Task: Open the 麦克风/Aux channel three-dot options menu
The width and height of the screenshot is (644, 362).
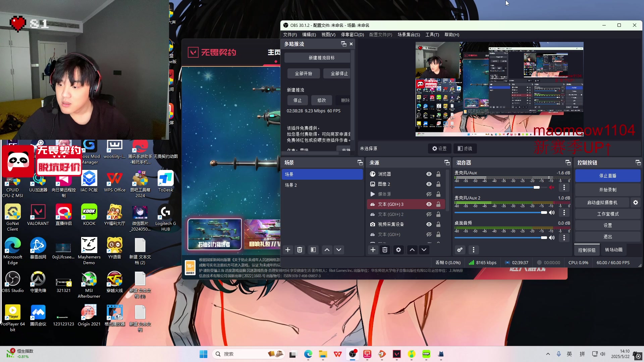Action: [564, 187]
